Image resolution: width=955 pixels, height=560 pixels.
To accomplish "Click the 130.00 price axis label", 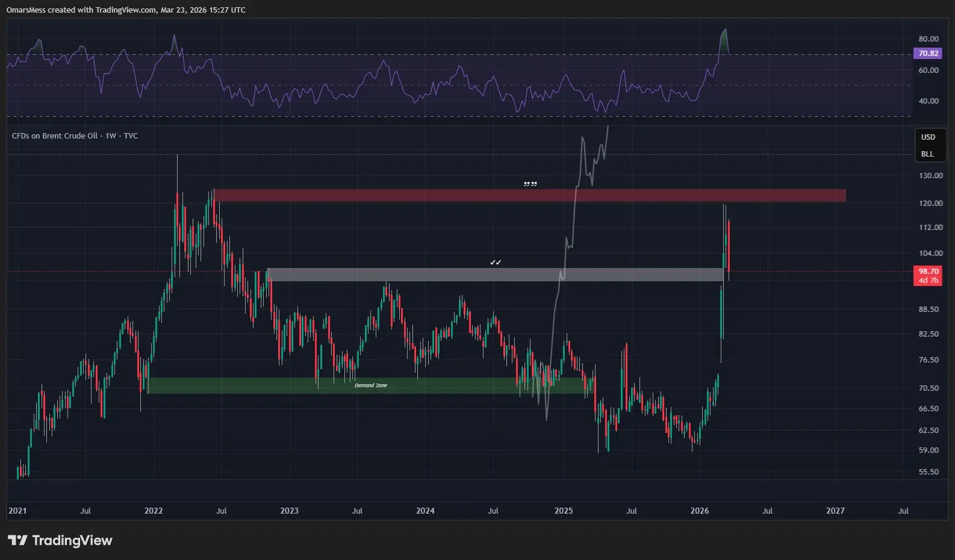I will click(930, 176).
